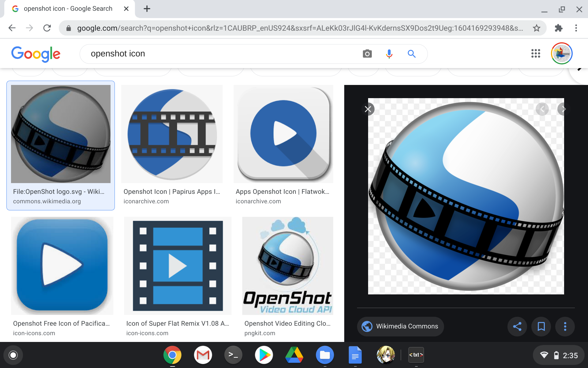Select the Flatwoken Openshot icon thumbnail
This screenshot has height=368, width=588.
[x=283, y=134]
